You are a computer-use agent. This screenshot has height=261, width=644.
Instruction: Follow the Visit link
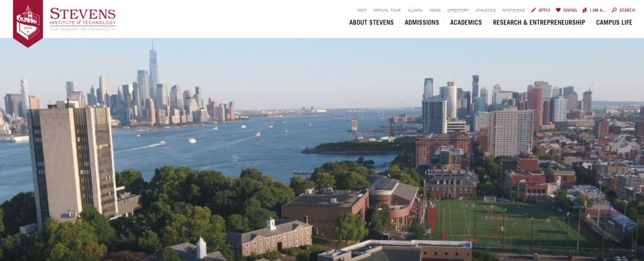[x=361, y=10]
